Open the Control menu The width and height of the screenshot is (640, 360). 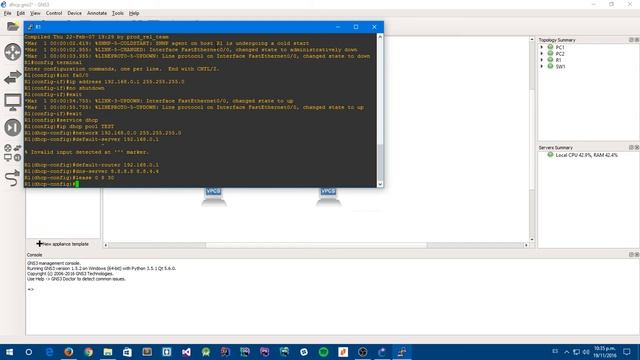point(54,13)
